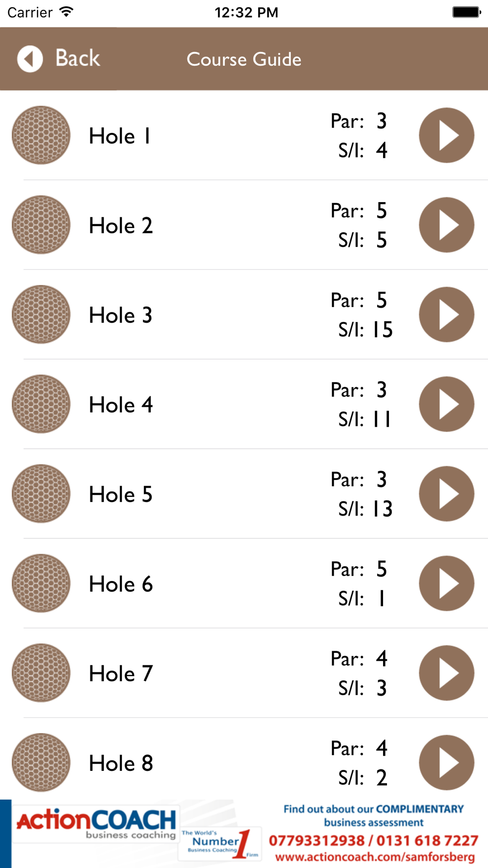
Task: Visit the actioncoach.com/samforsberg link
Action: coord(375,857)
